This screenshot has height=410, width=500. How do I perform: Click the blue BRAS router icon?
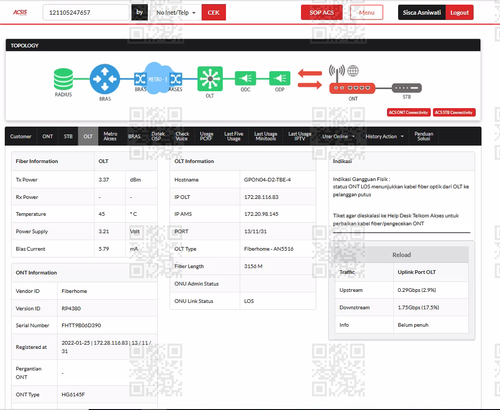pos(105,79)
